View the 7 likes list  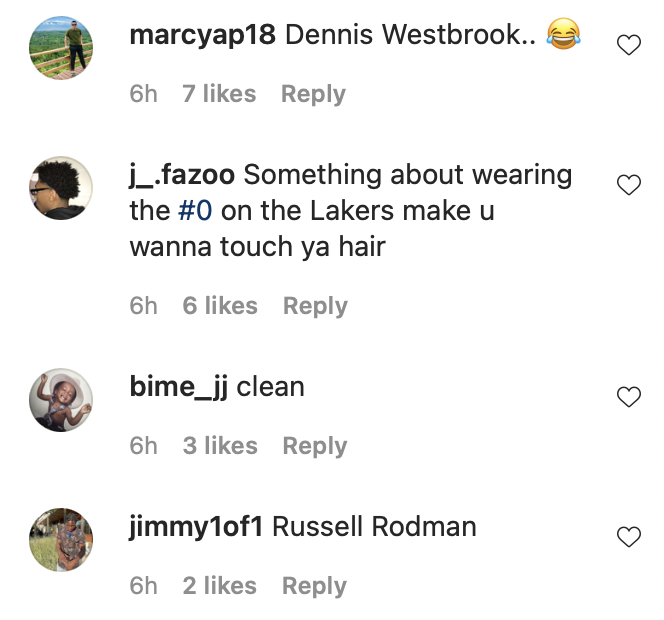[x=219, y=94]
